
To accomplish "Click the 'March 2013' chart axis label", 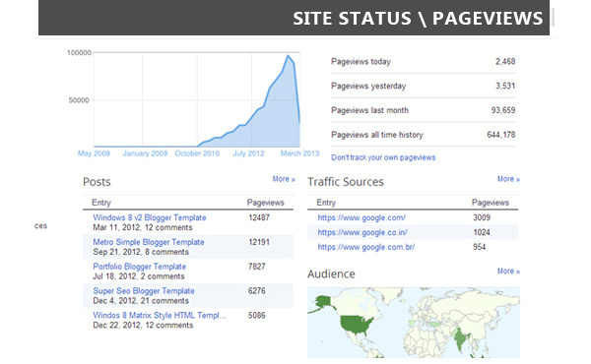I will point(299,153).
